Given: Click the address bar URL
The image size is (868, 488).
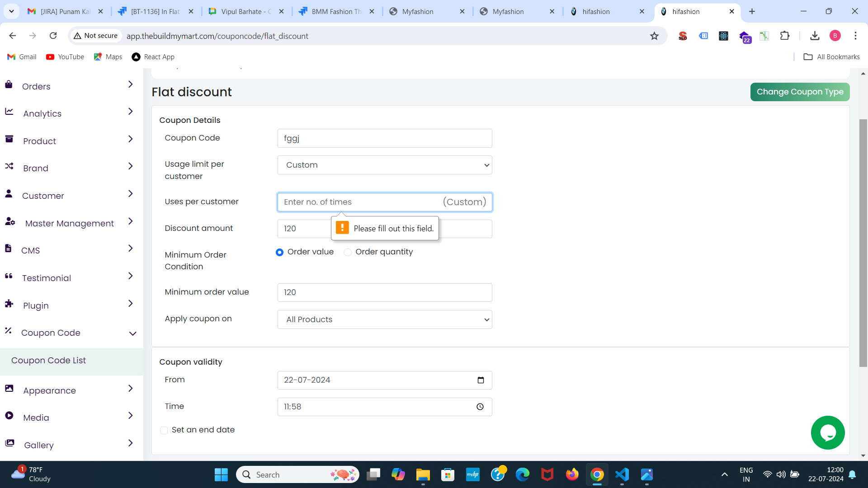Looking at the screenshot, I should [217, 36].
